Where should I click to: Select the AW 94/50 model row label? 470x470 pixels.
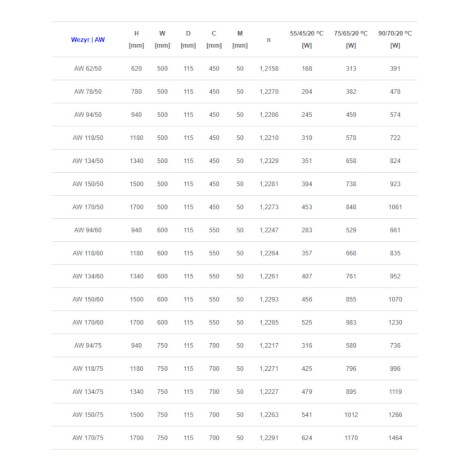(x=88, y=115)
